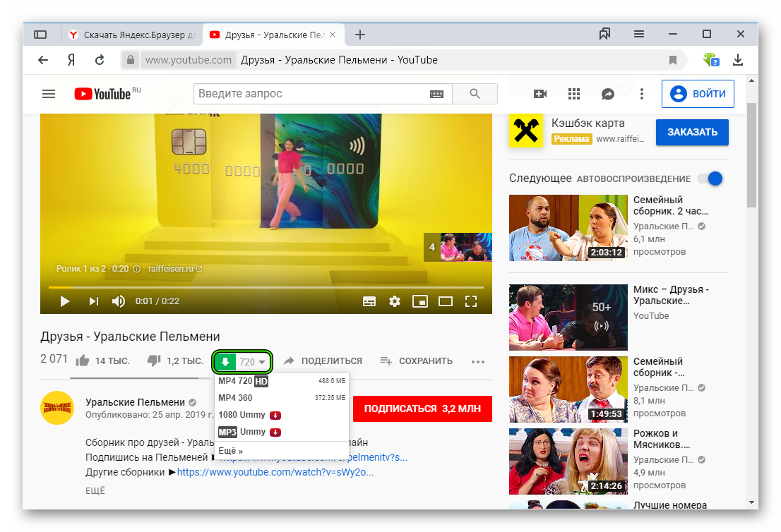The height and width of the screenshot is (532, 781).
Task: Open the Микс – Друзья playlist thumbnail
Action: (568, 318)
